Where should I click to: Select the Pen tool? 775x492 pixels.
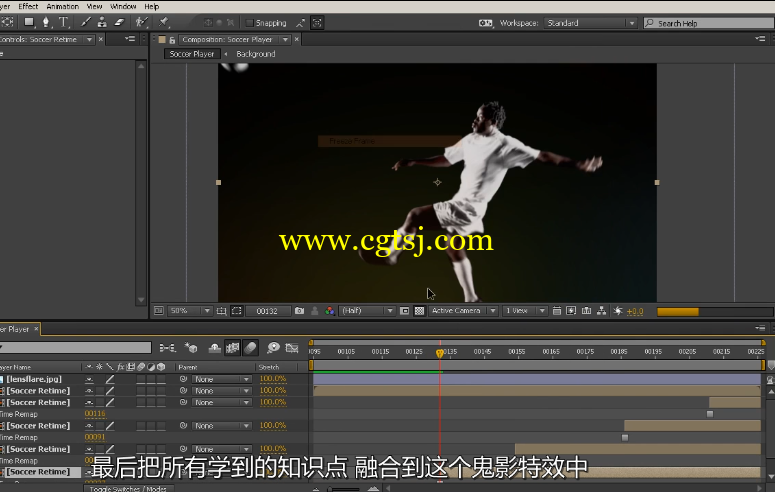click(46, 22)
